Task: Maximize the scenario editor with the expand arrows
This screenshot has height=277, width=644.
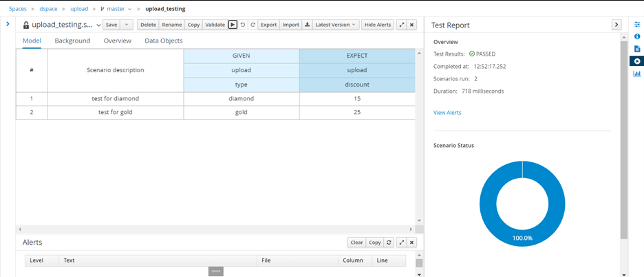Action: click(402, 25)
